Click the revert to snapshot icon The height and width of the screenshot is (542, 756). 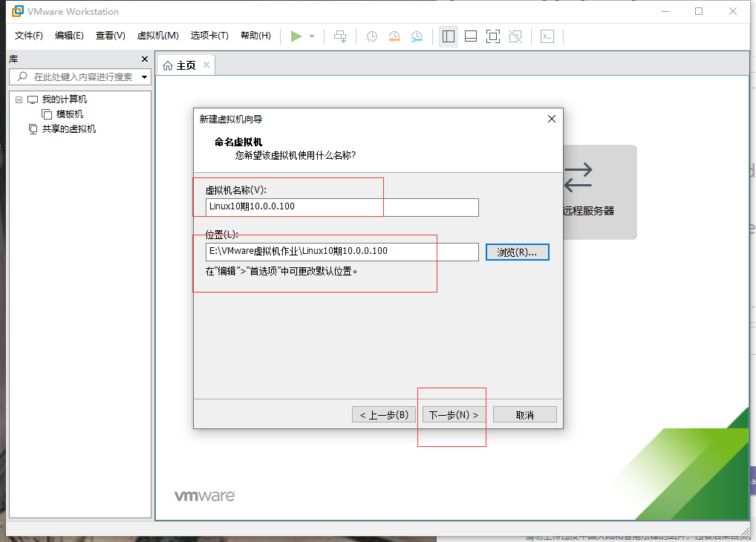(394, 36)
